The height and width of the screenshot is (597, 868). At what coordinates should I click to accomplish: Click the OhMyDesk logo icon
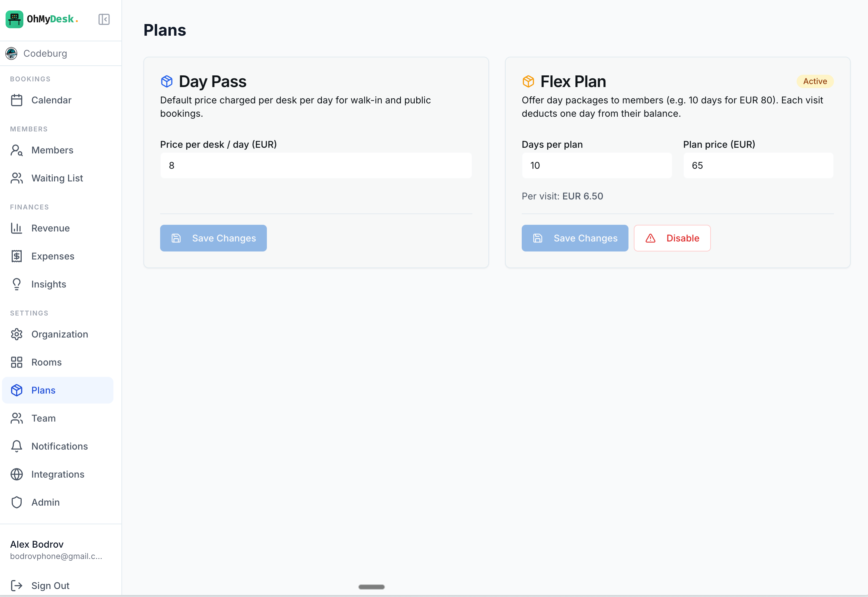pyautogui.click(x=14, y=19)
